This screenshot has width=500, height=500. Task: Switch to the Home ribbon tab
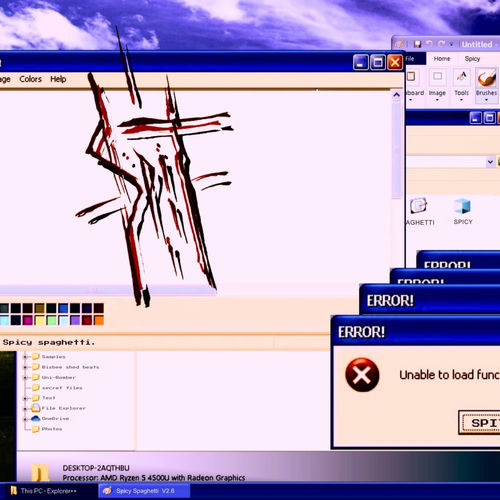[x=442, y=59]
